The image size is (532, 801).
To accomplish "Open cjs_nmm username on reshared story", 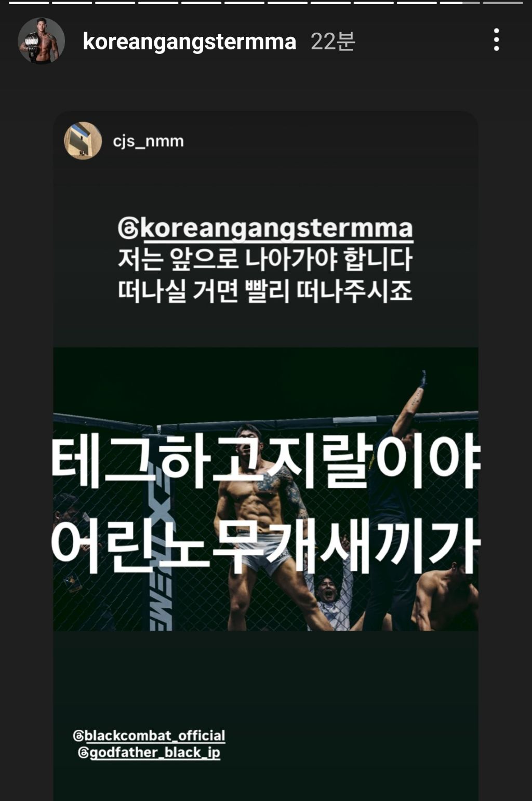I will pyautogui.click(x=148, y=141).
